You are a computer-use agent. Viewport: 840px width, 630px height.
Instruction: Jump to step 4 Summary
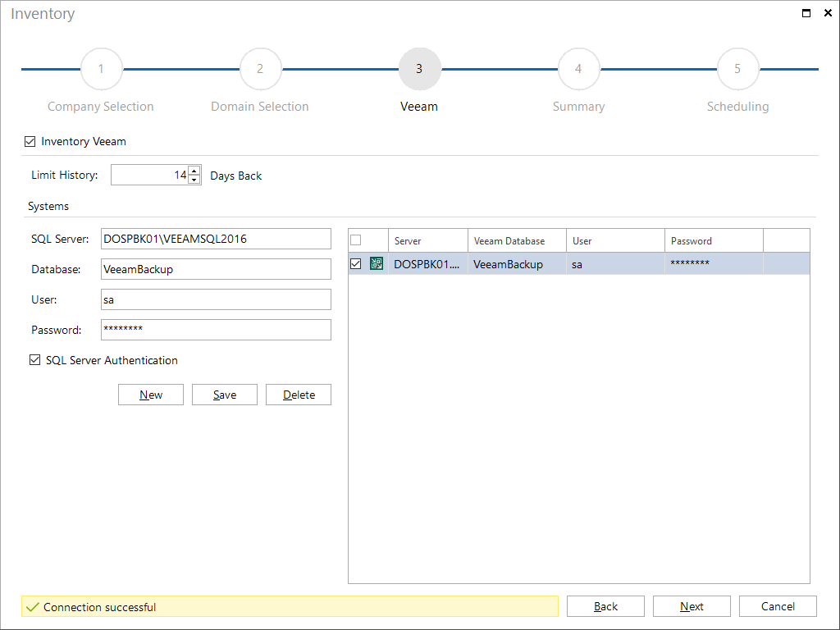pos(578,69)
